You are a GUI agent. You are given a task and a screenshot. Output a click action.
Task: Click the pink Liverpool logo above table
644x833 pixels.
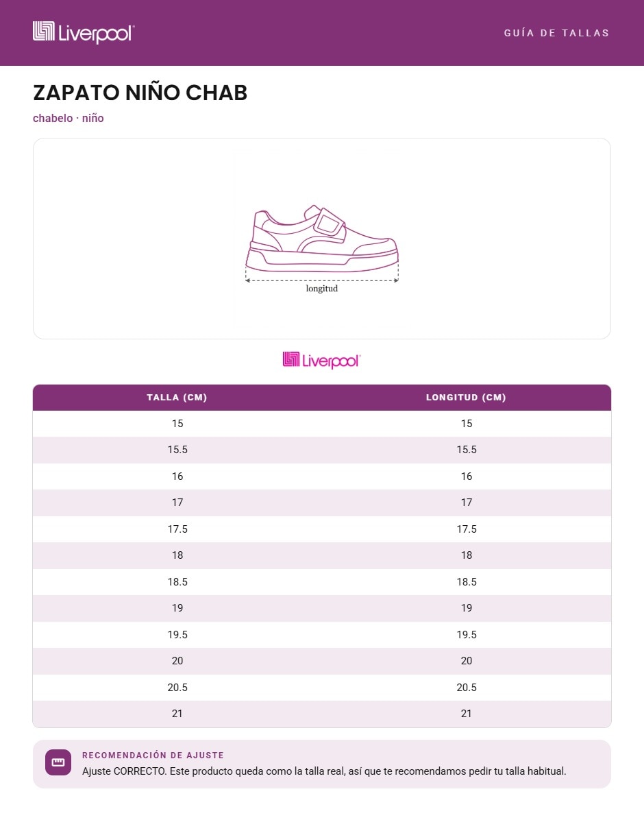pyautogui.click(x=321, y=360)
